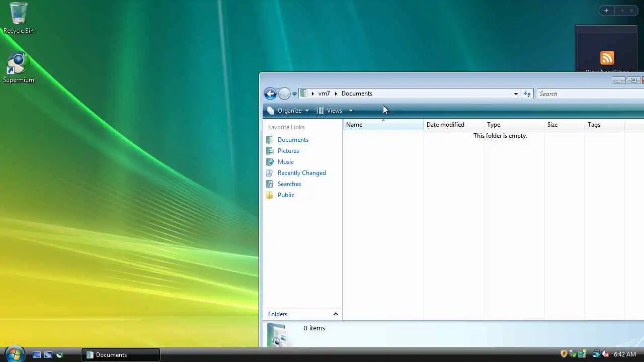
Task: Click the 'This folder is empty.' message
Action: click(500, 136)
